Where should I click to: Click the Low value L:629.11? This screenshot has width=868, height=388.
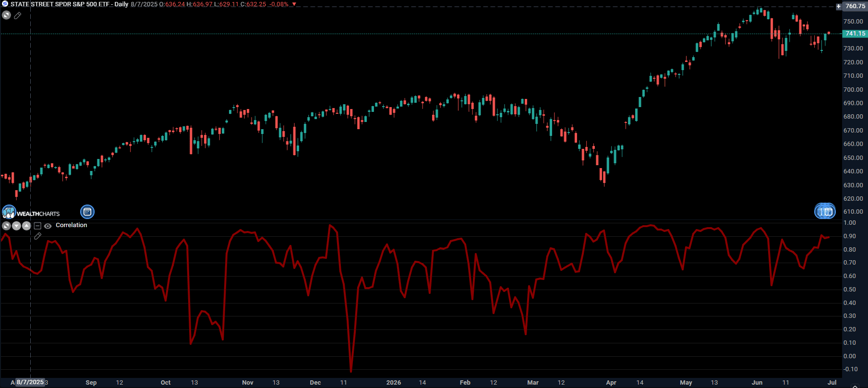[x=227, y=4]
